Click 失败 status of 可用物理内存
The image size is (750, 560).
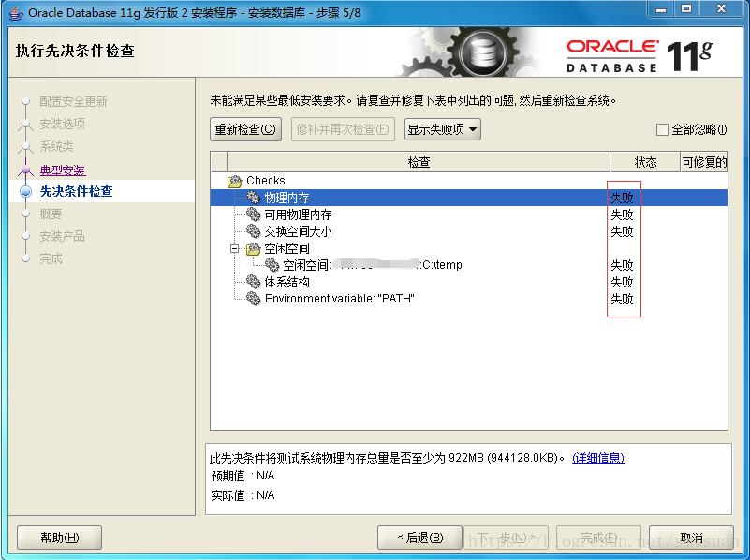[622, 214]
